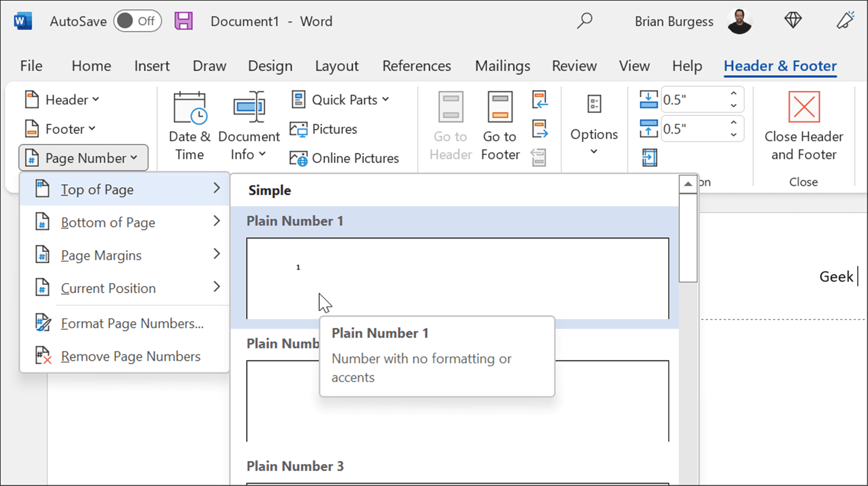Click the Save icon in Quick Access

tap(184, 20)
